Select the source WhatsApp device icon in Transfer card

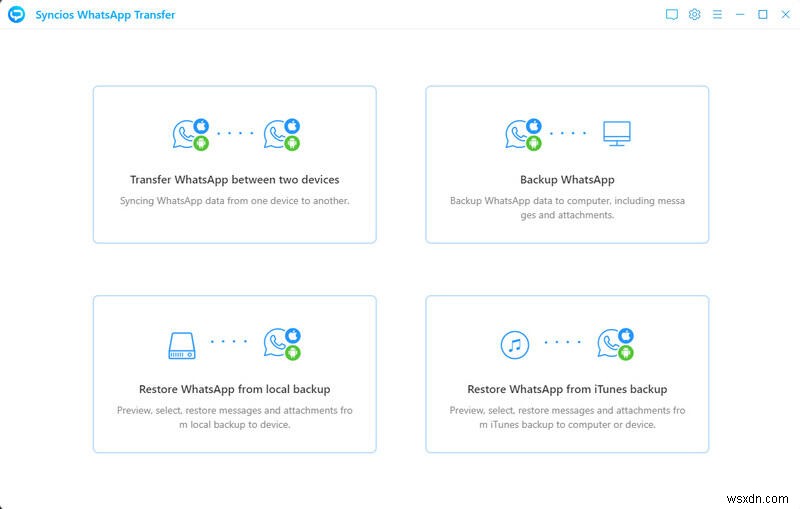[x=190, y=135]
